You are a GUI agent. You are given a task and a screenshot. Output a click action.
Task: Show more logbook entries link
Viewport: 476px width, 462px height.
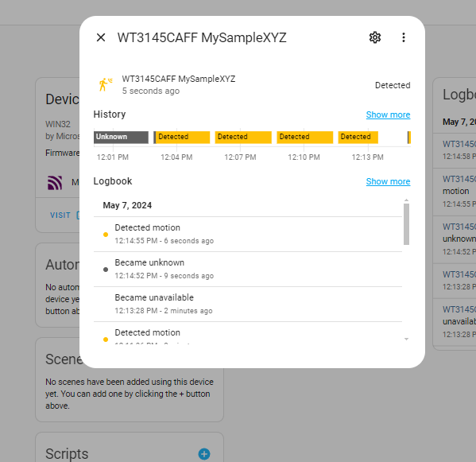coord(388,181)
